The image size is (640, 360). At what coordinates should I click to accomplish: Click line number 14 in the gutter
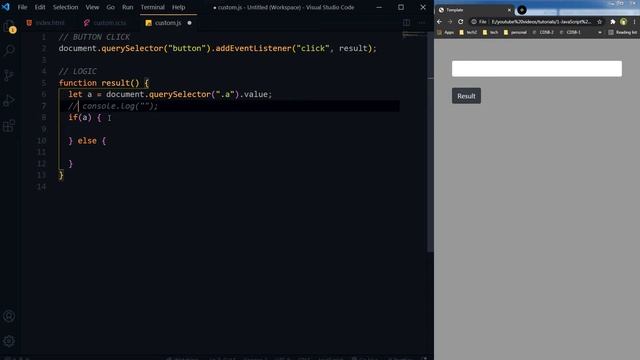tap(42, 187)
